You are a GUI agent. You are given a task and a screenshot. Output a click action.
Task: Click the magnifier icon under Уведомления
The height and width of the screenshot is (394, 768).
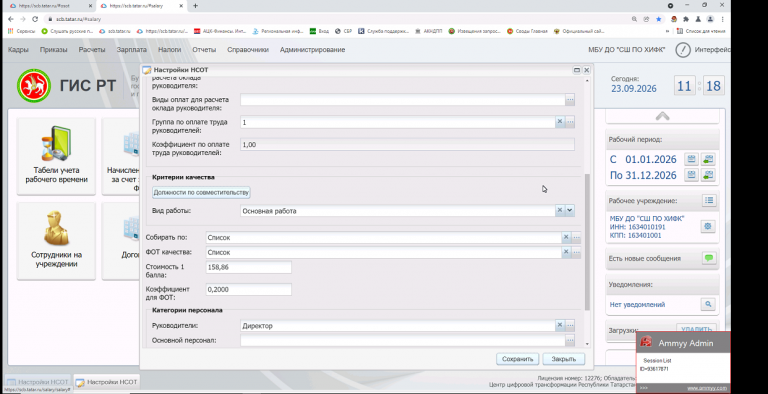(x=708, y=304)
